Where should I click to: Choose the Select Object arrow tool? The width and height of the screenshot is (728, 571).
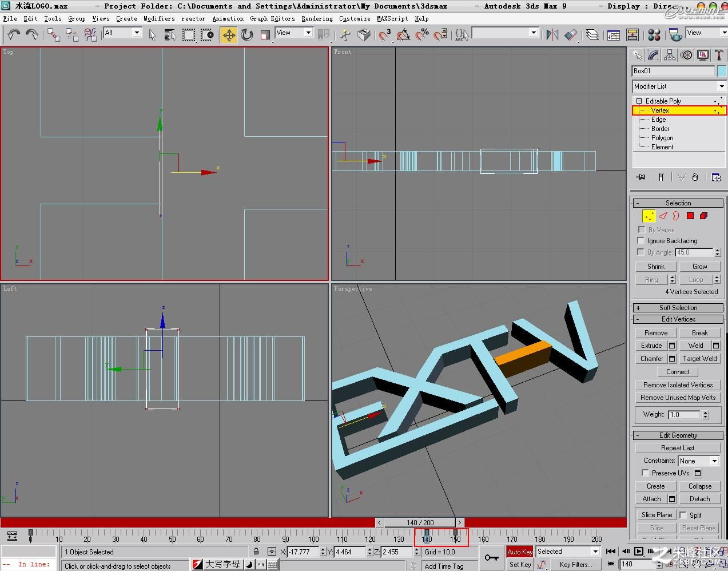152,35
